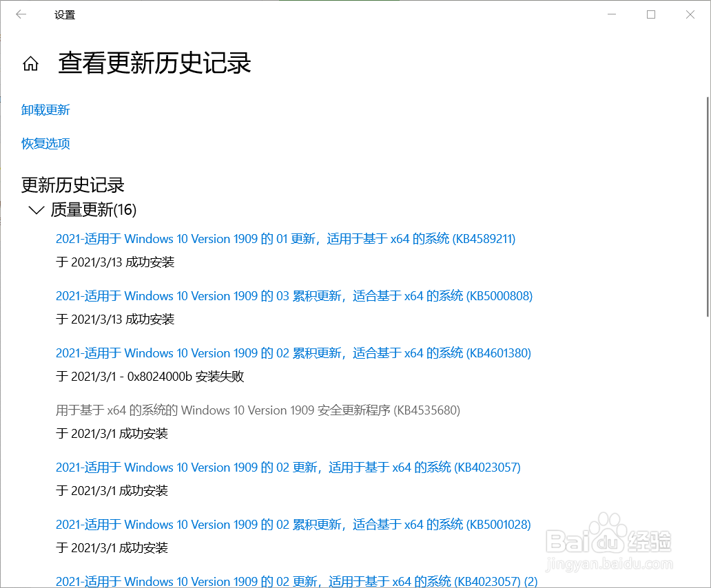Select install status under KB5001028

point(112,547)
